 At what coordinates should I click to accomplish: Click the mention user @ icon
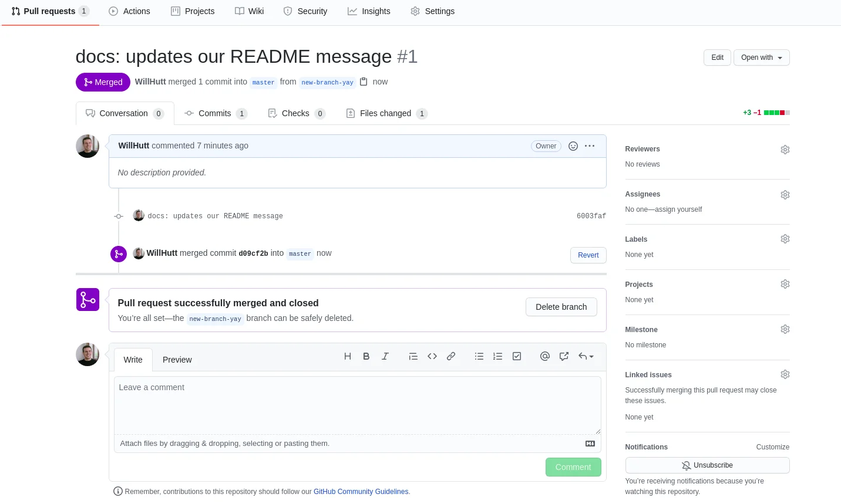[545, 356]
